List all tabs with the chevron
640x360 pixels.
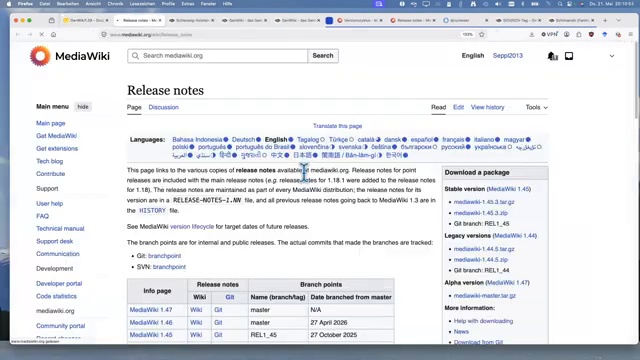(x=618, y=20)
